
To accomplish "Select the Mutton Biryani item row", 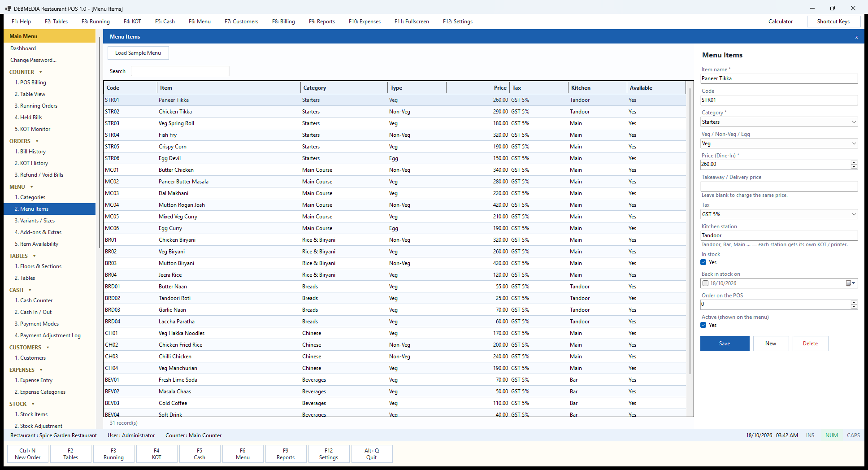I will pyautogui.click(x=395, y=263).
